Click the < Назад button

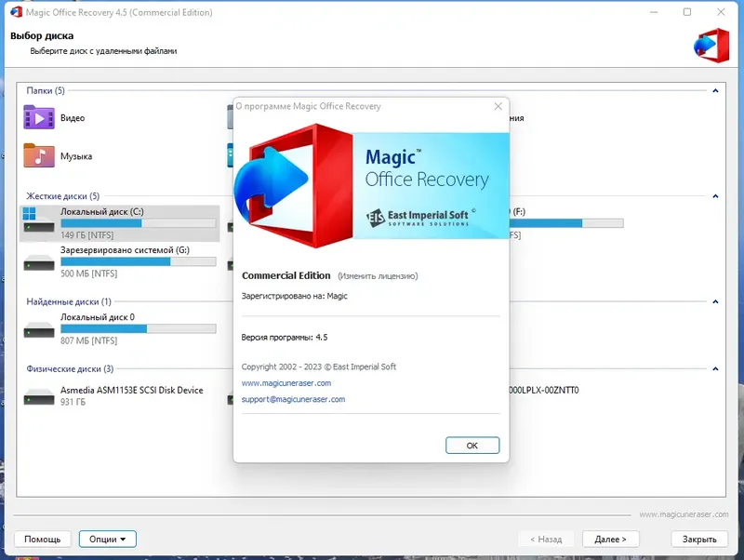click(x=546, y=540)
